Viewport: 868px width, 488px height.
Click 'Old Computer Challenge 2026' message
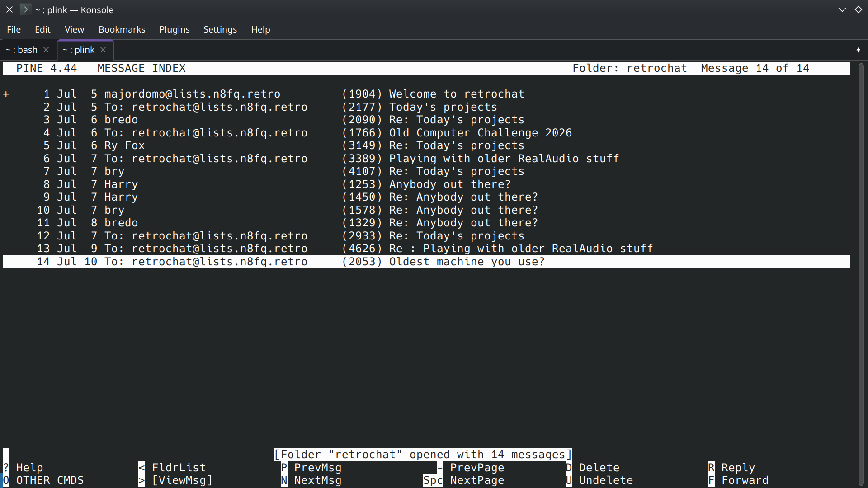tap(426, 133)
